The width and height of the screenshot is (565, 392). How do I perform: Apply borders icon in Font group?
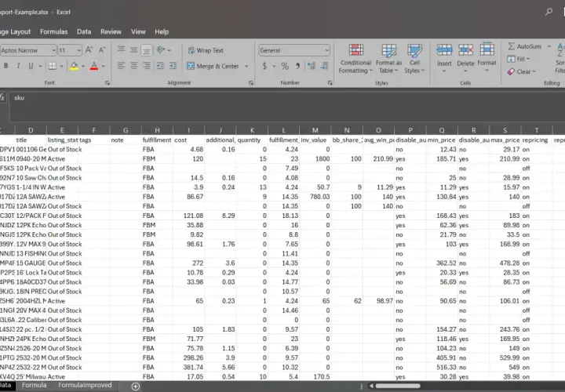tap(53, 66)
